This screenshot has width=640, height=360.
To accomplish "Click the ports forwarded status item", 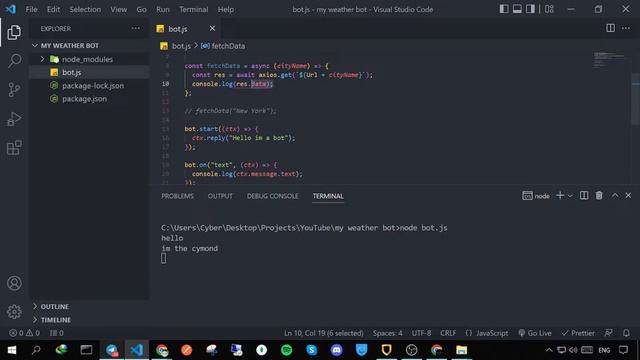I will pyautogui.click(x=57, y=333).
